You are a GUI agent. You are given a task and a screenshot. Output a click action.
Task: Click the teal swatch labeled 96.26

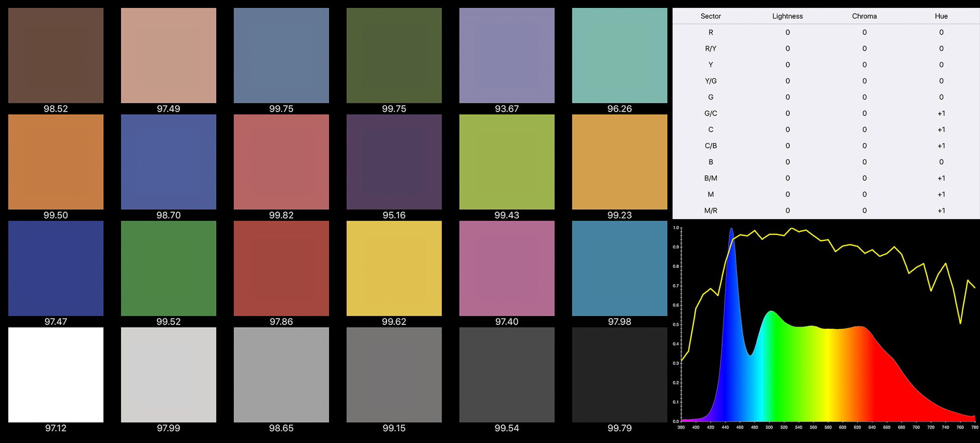[x=619, y=55]
